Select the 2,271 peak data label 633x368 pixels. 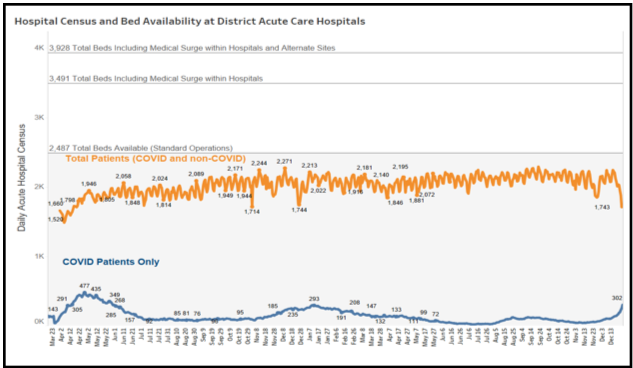[285, 161]
